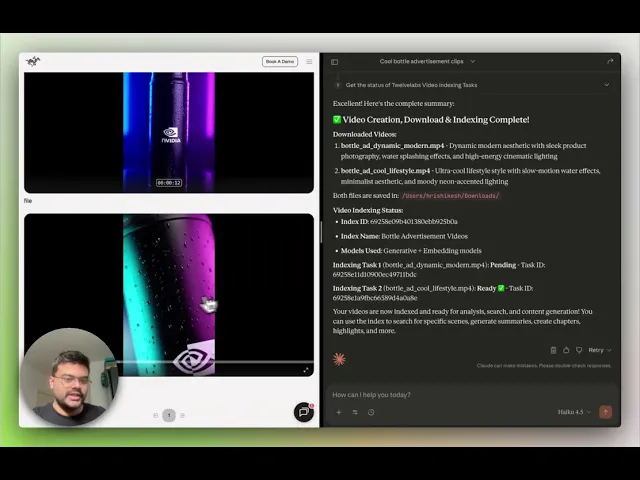Viewport: 640px width, 480px height.
Task: Click the clock icon in the composer
Action: click(371, 412)
